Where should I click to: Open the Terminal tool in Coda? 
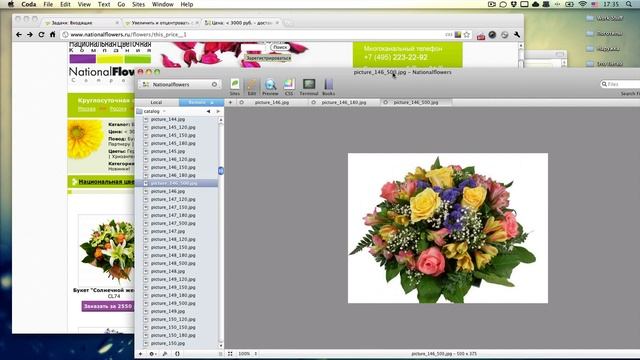[x=309, y=87]
